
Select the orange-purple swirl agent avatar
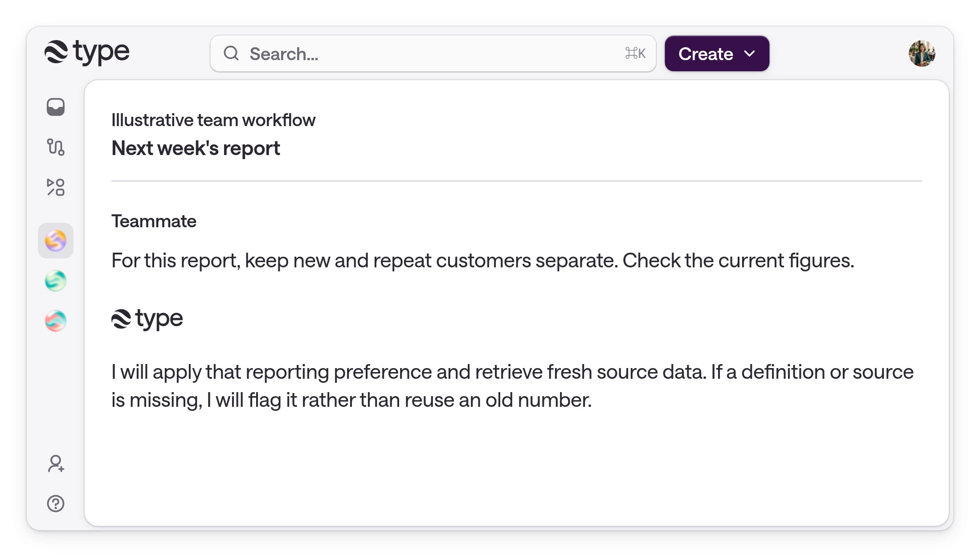tap(56, 241)
